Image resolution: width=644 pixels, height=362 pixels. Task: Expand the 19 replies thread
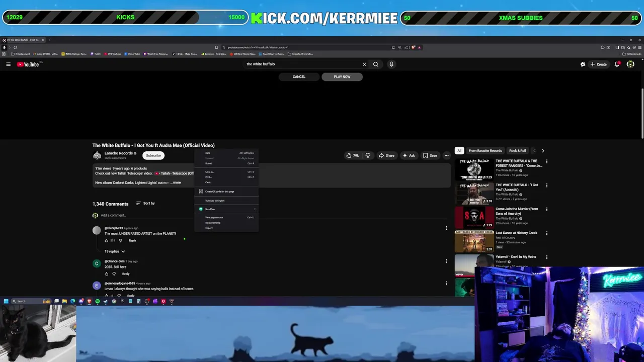[x=115, y=251]
